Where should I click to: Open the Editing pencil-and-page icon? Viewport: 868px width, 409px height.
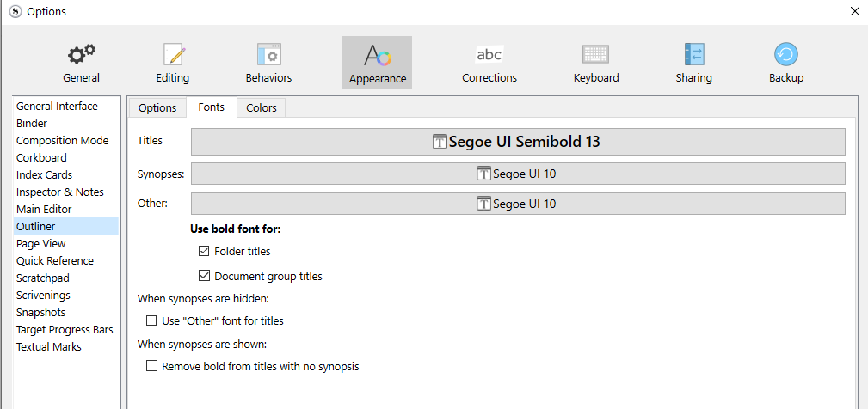tap(173, 54)
